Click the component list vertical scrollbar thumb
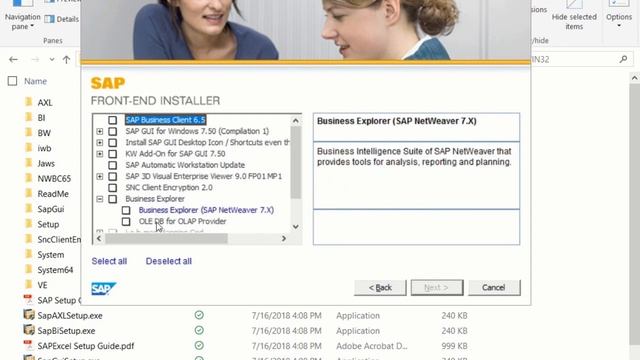The image size is (640, 360). click(x=296, y=162)
